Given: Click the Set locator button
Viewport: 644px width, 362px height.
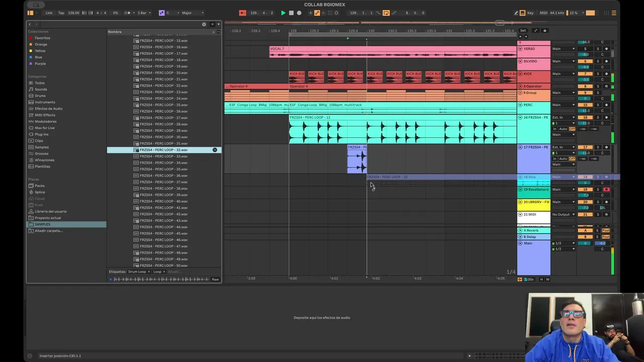Looking at the screenshot, I should (x=523, y=31).
